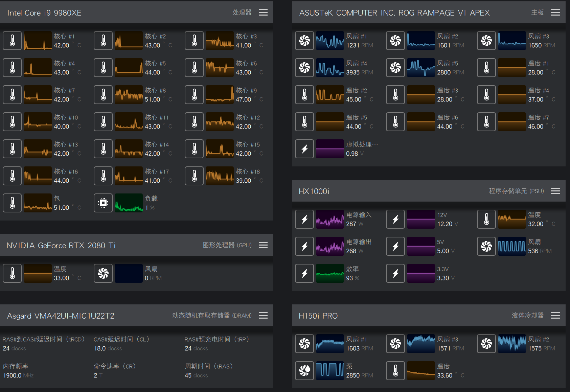The image size is (570, 392).
Task: Click the thermometer icon for 核心 #8
Action: point(103,95)
